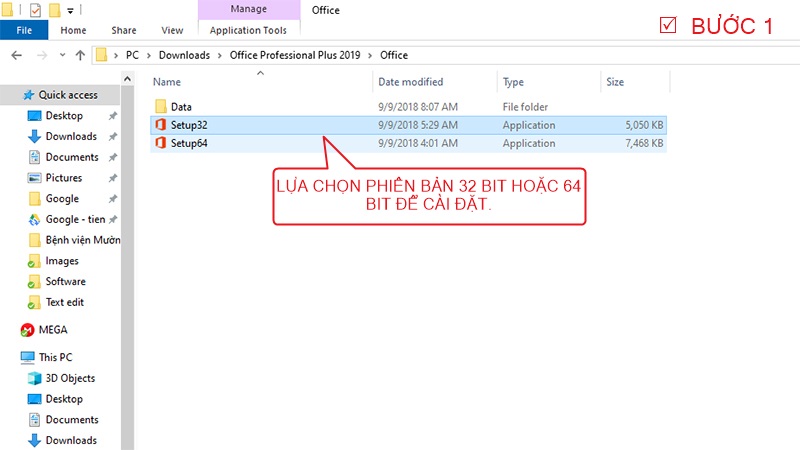Select the Setup64 Office installer icon

[161, 143]
